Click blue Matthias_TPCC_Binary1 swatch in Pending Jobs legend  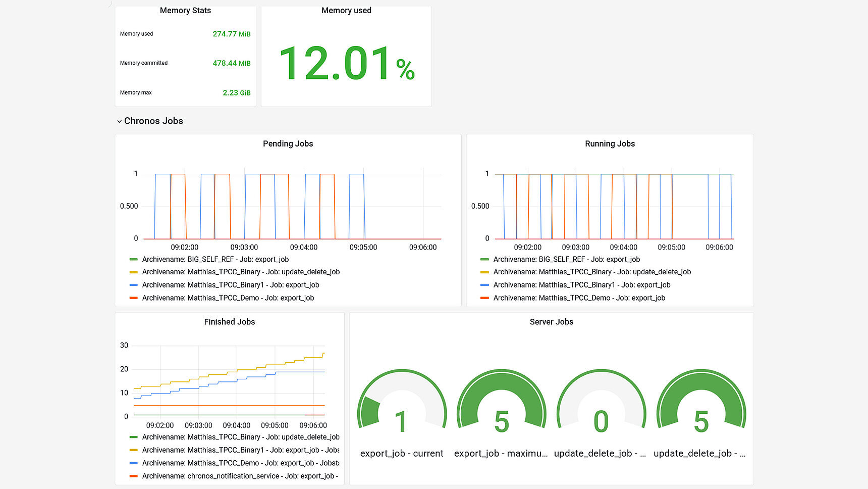click(x=133, y=285)
